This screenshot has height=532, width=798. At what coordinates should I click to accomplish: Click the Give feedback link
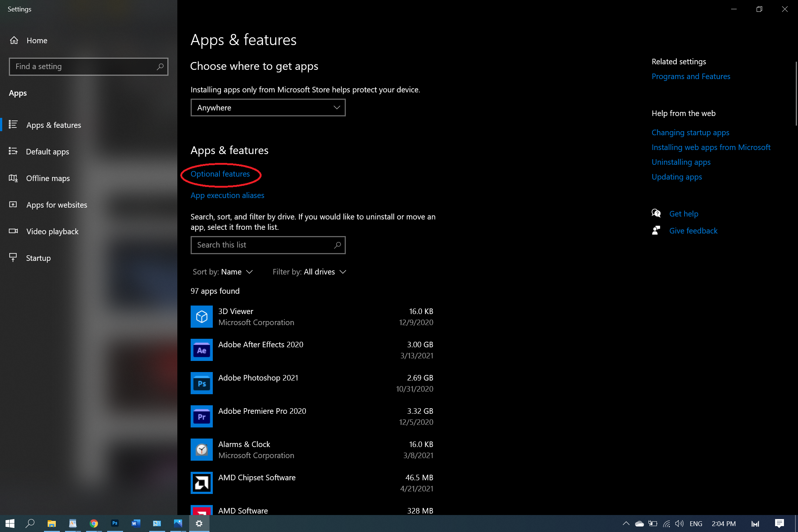(693, 231)
